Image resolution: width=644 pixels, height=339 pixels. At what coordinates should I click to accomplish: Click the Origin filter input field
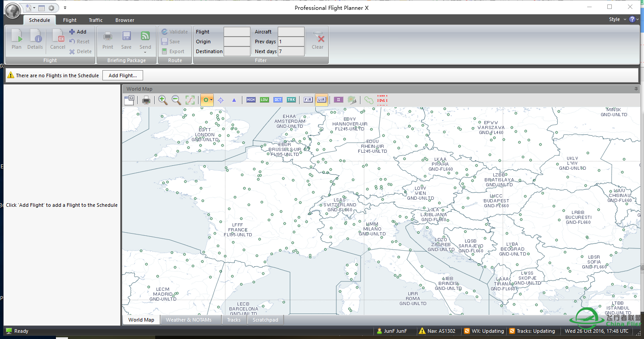(x=237, y=42)
